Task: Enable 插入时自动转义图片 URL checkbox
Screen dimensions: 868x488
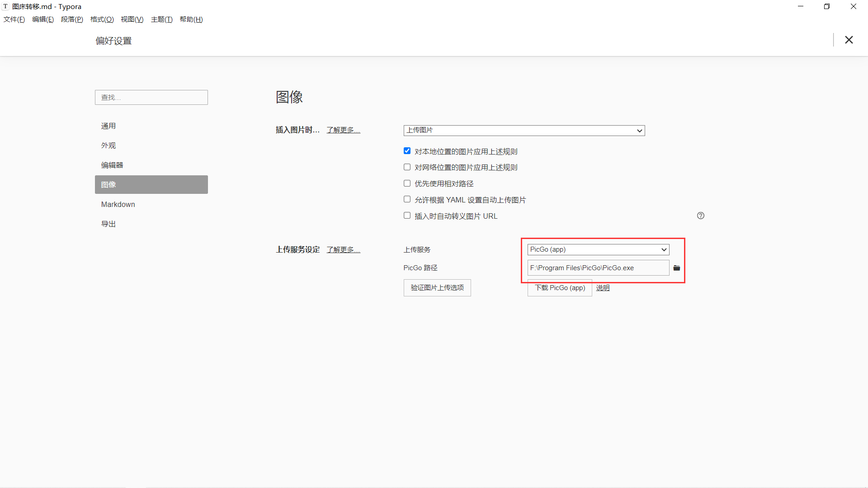Action: (x=407, y=216)
